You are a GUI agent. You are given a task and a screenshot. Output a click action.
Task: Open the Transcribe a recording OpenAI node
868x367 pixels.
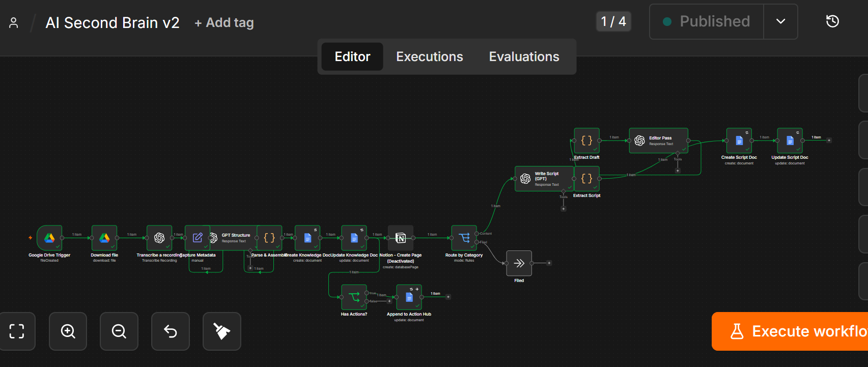tap(159, 238)
